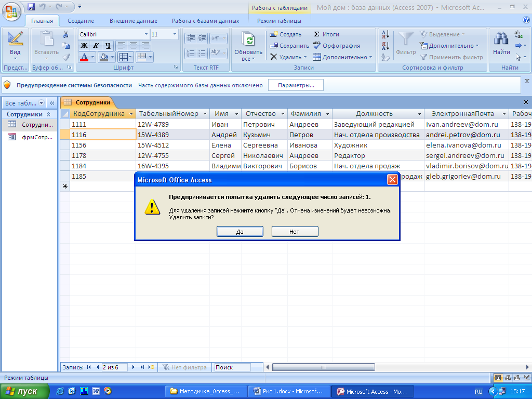Open the Создание ribbon tab
This screenshot has height=399, width=532.
(81, 21)
